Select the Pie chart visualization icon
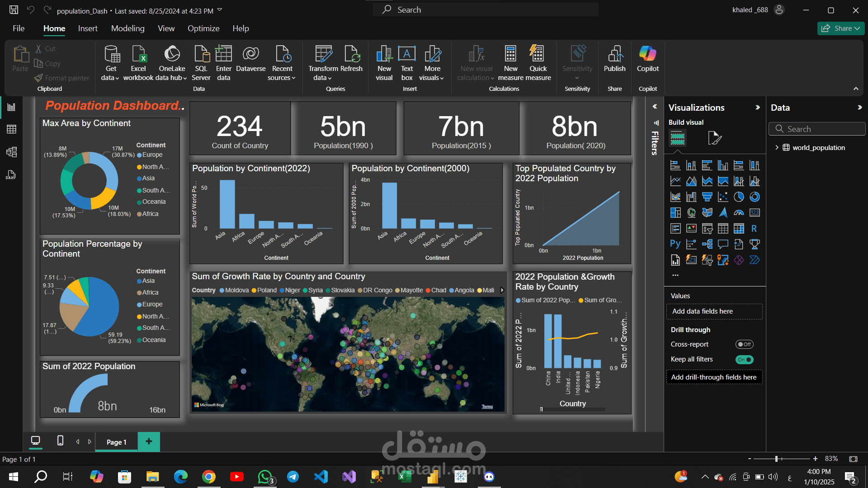Image resolution: width=868 pixels, height=488 pixels. tap(739, 197)
